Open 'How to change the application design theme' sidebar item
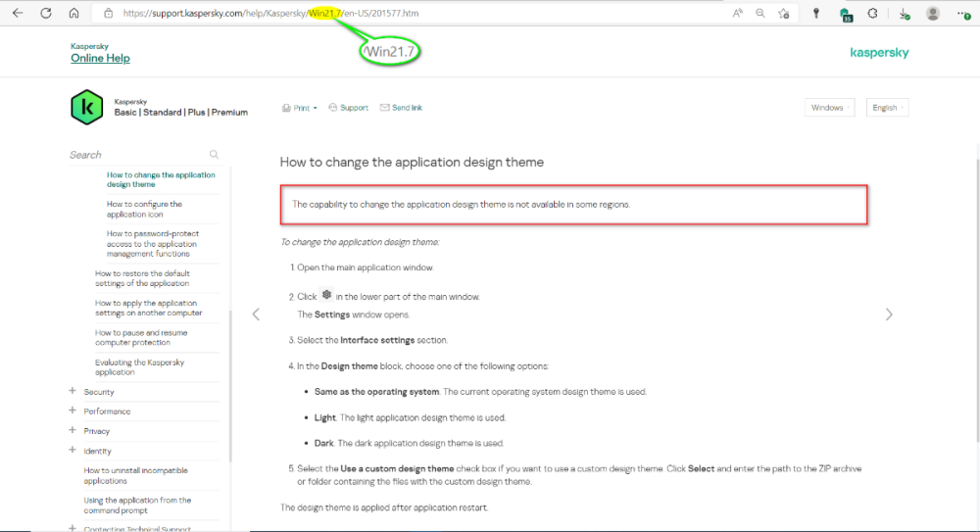The height and width of the screenshot is (532, 980). coord(161,179)
